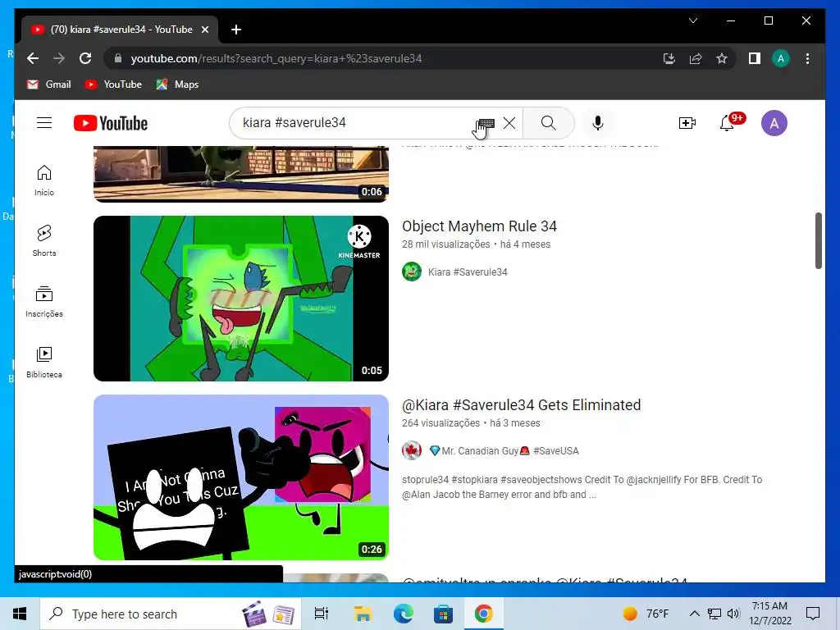Open the on-screen keyboard in search box
840x630 pixels.
pos(486,123)
